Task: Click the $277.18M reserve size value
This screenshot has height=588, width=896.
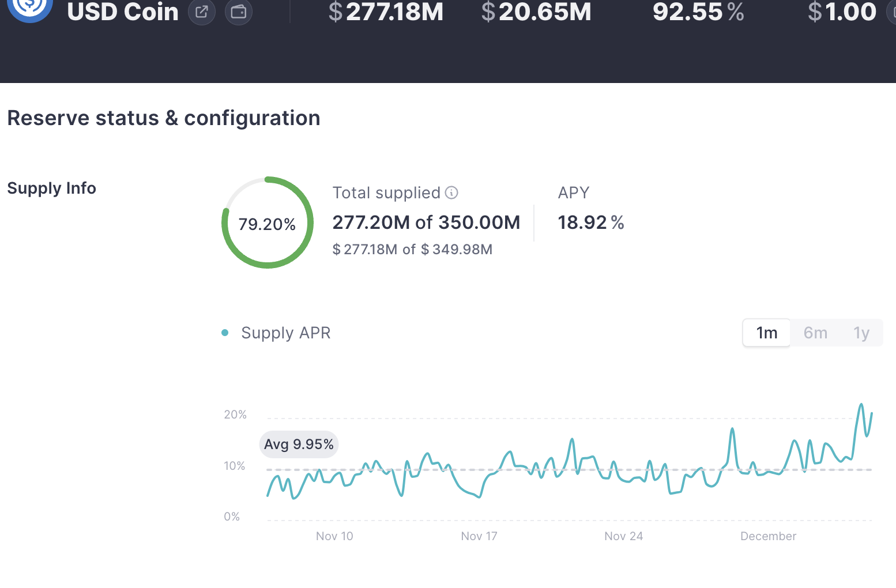Action: point(386,12)
